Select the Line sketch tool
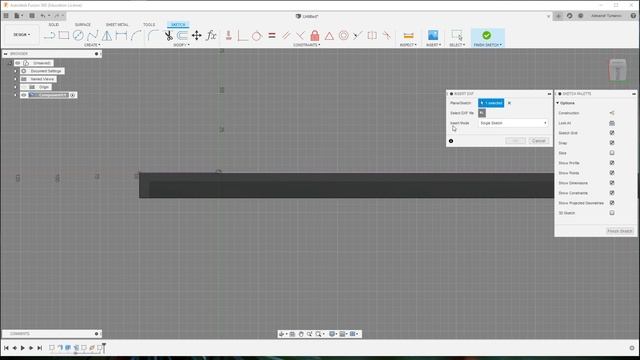The height and width of the screenshot is (360, 640). coord(50,36)
